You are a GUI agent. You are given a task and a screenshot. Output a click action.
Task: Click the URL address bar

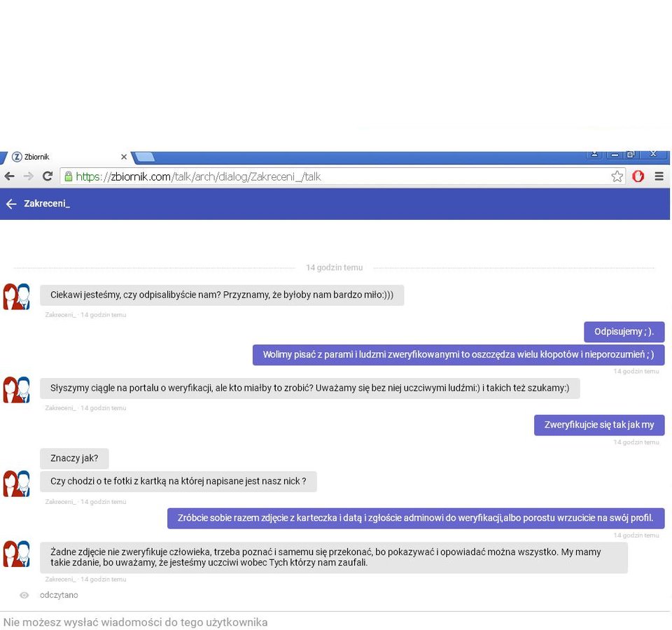[x=336, y=176]
